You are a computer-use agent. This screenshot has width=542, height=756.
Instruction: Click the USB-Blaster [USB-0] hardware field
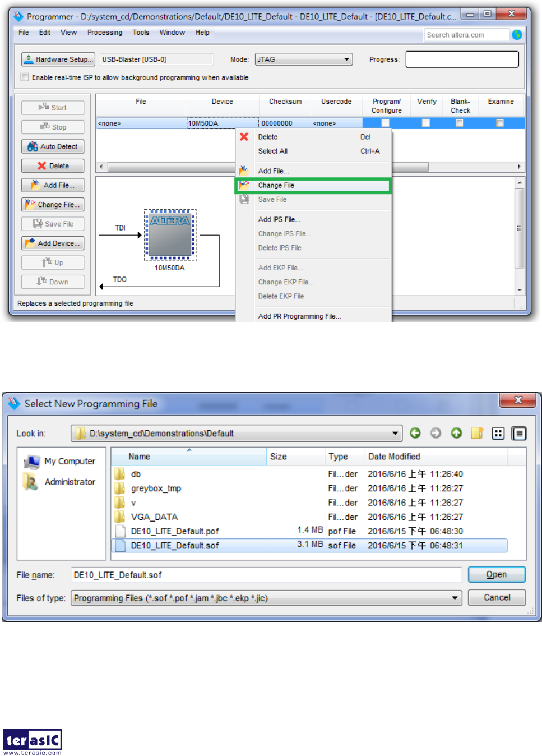pos(156,59)
